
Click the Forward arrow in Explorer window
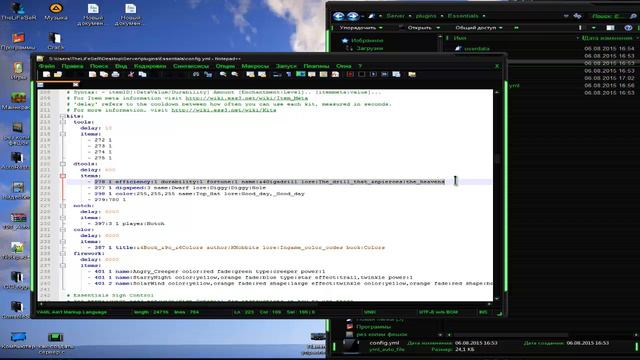point(353,16)
